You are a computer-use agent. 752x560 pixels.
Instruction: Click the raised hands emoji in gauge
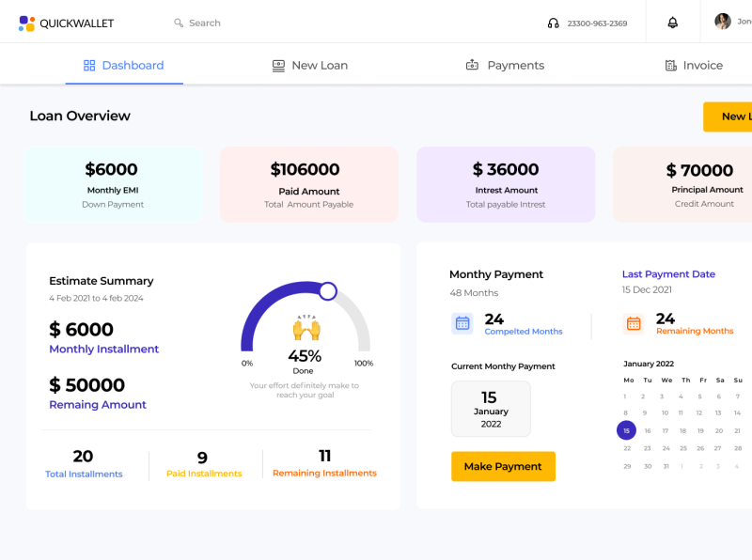[x=306, y=329]
